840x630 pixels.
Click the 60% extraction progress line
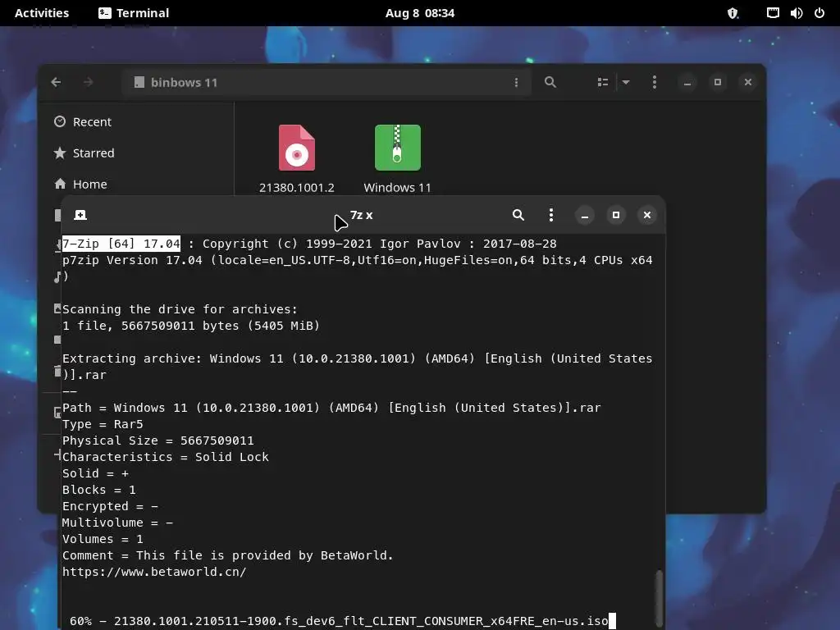tap(339, 621)
